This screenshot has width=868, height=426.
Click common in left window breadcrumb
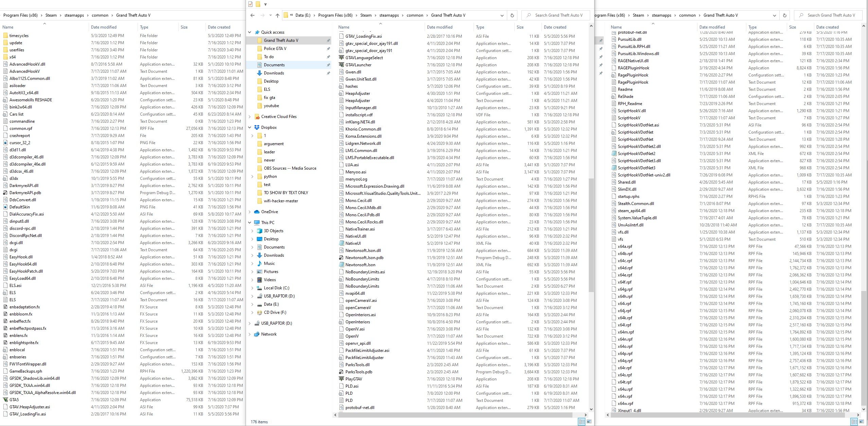coord(100,15)
